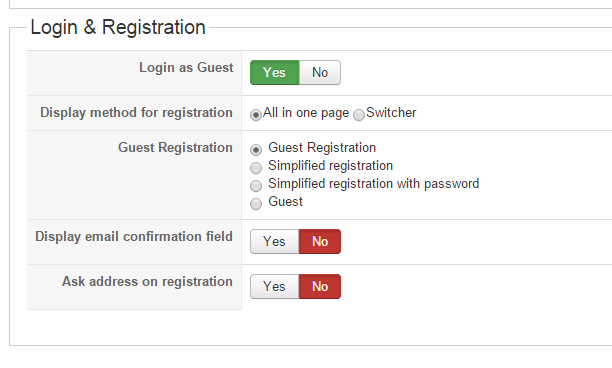
Task: Select the last 'Guest' radio option
Action: tap(256, 204)
